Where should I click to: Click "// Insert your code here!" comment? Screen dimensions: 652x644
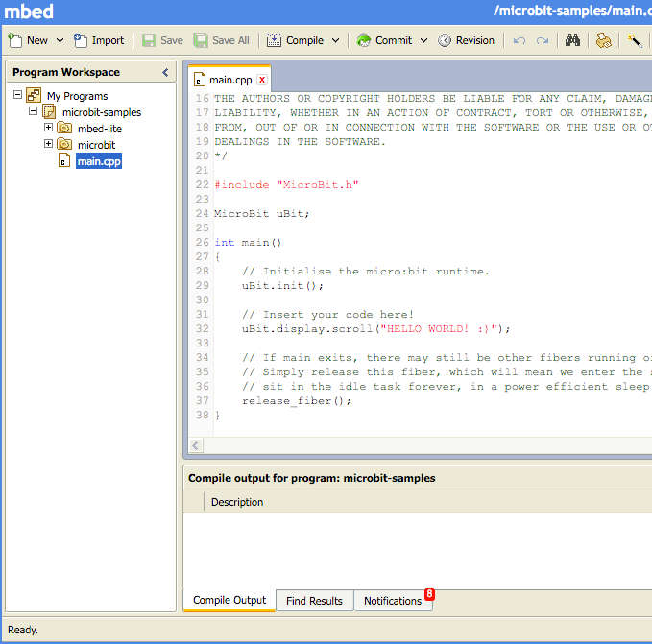328,315
